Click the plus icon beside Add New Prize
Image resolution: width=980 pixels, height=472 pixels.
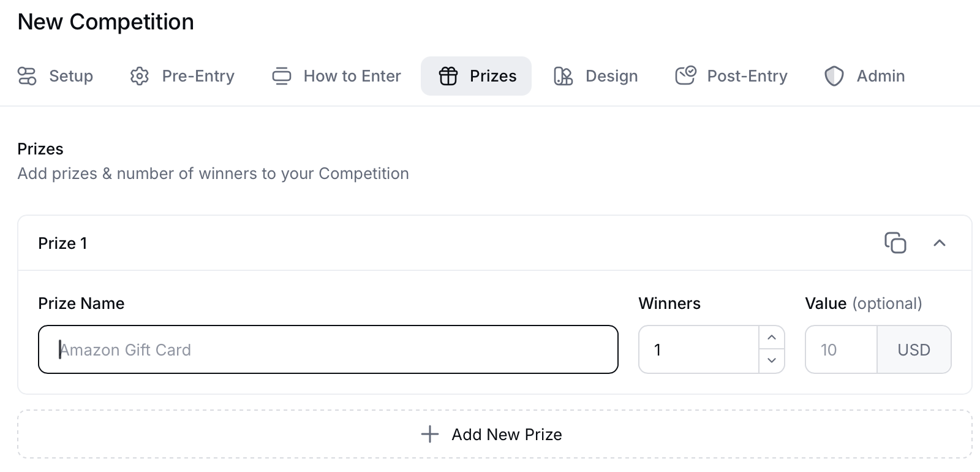[x=429, y=434]
